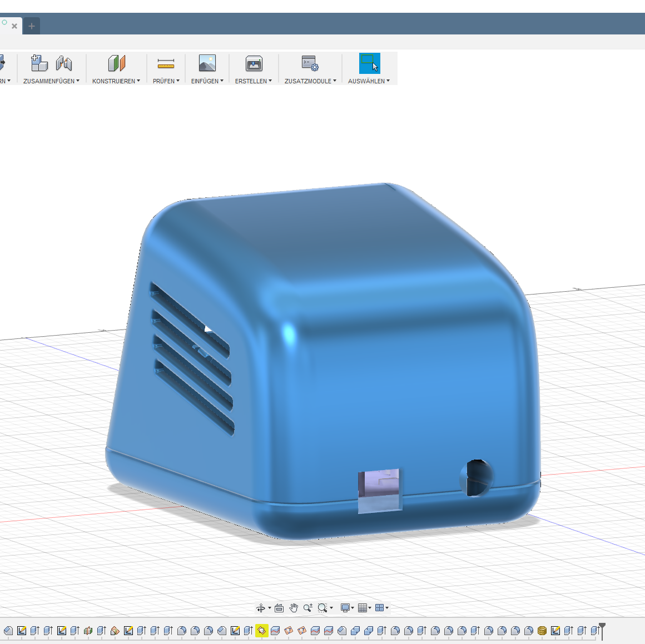
Task: Choose the Zoom magnifier tool
Action: (x=307, y=607)
